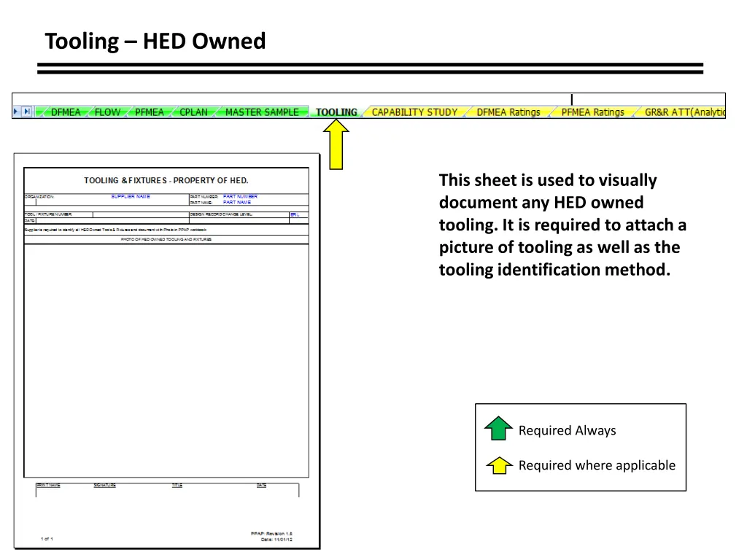The height and width of the screenshot is (560, 747).
Task: Select the PFMEA sheet tab
Action: point(149,112)
